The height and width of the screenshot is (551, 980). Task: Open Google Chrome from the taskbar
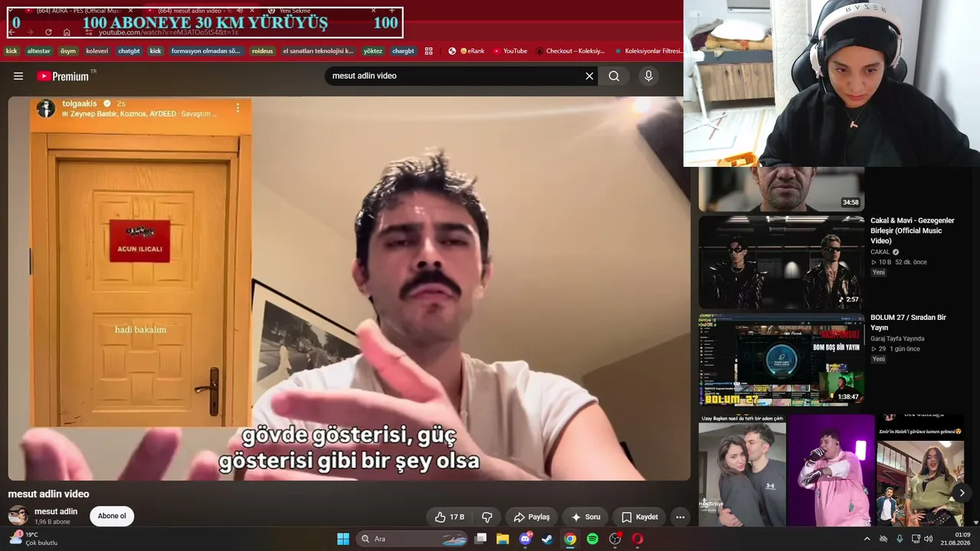(570, 539)
